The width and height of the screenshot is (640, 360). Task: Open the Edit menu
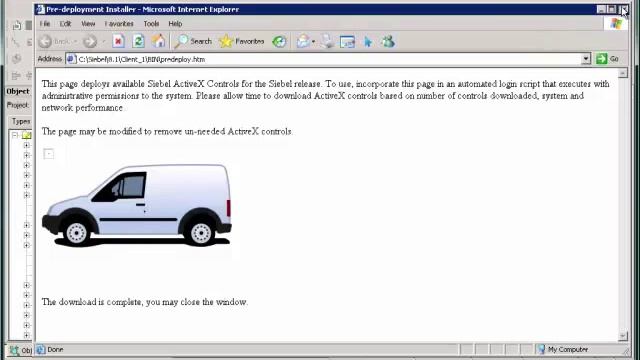point(65,24)
